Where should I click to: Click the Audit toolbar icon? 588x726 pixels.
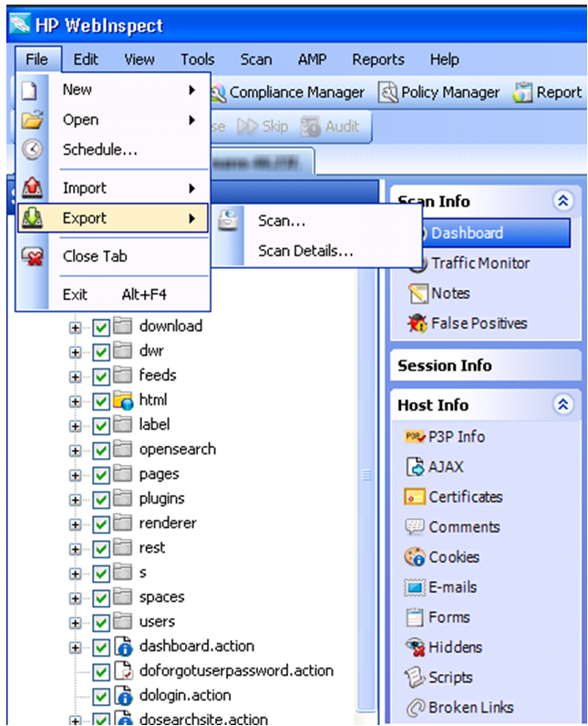pos(310,126)
